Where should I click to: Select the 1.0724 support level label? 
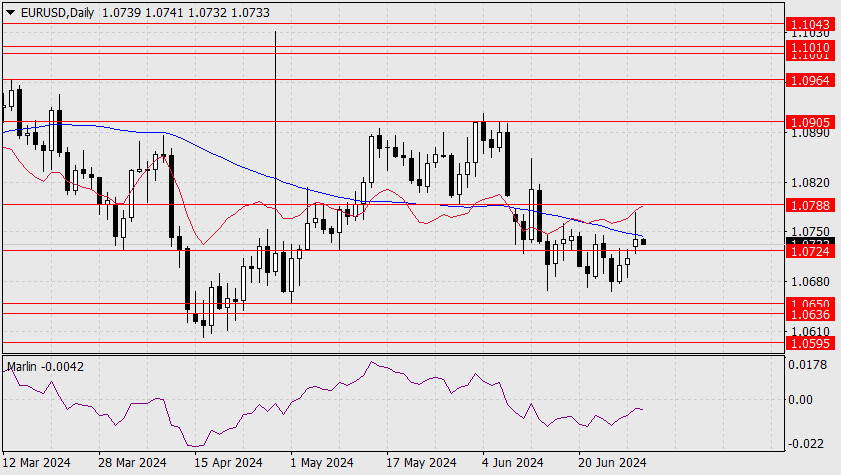coord(810,251)
